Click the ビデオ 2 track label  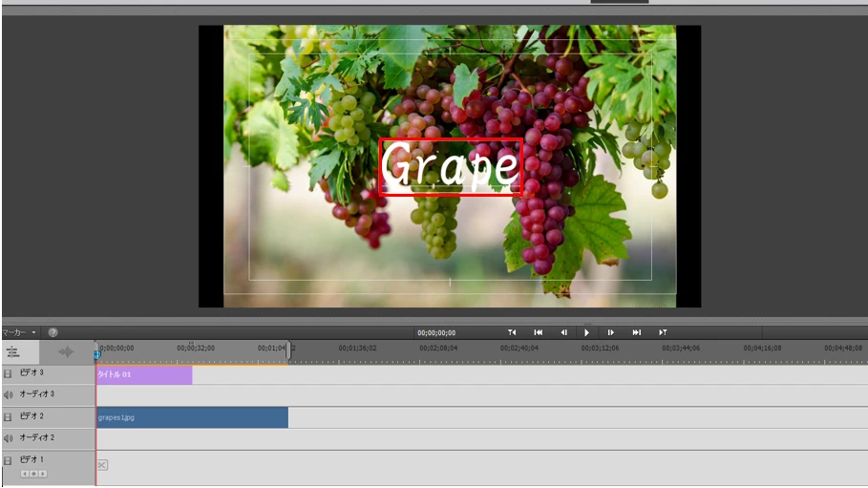[32, 416]
